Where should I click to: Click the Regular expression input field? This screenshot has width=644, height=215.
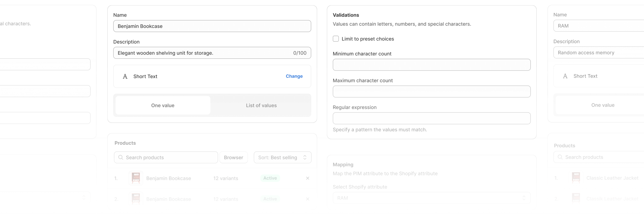[431, 118]
